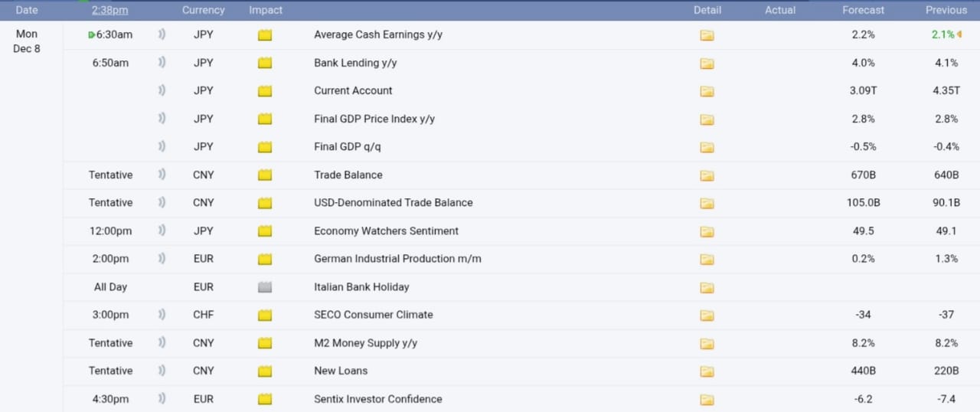The height and width of the screenshot is (412, 980).
Task: Open detail folder for Average Cash Earnings y/y
Action: 707,35
